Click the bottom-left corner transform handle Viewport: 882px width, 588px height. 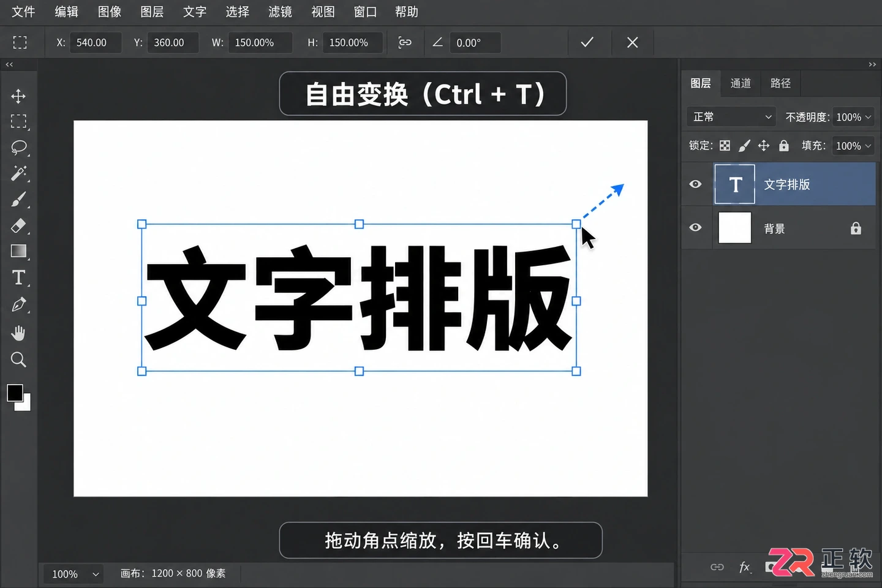click(x=142, y=371)
